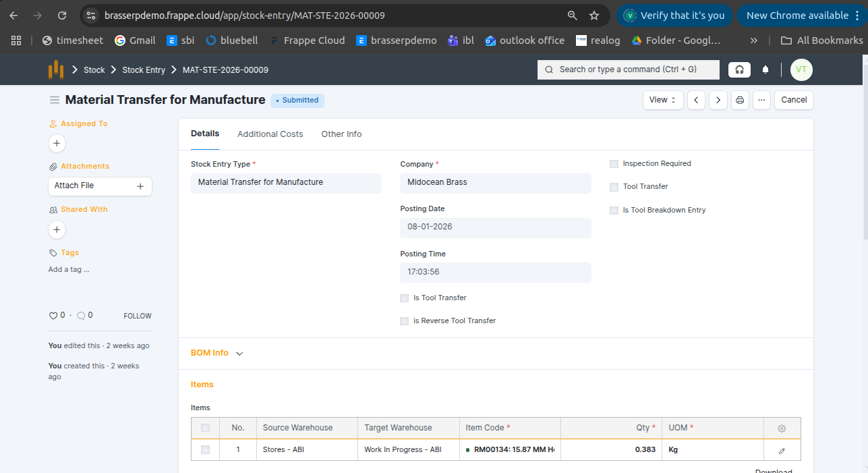This screenshot has height=473, width=868.
Task: Enable the Tool Transfer checkbox
Action: [614, 187]
